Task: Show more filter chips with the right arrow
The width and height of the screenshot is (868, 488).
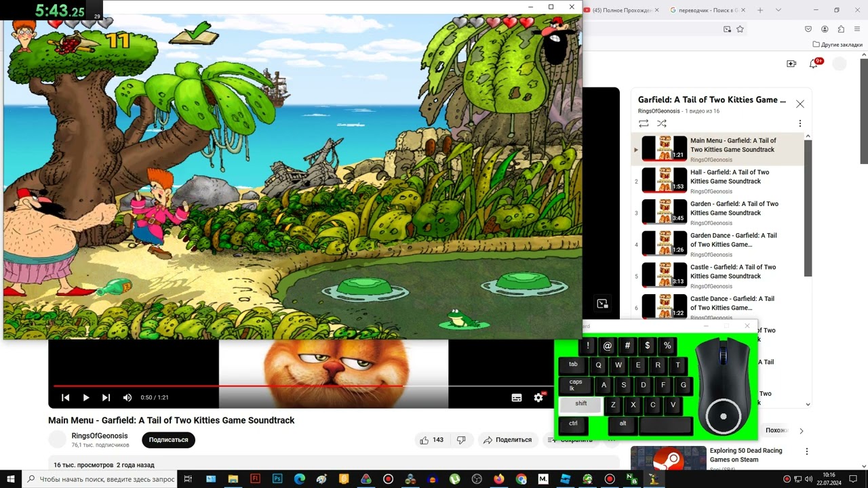Action: (801, 430)
